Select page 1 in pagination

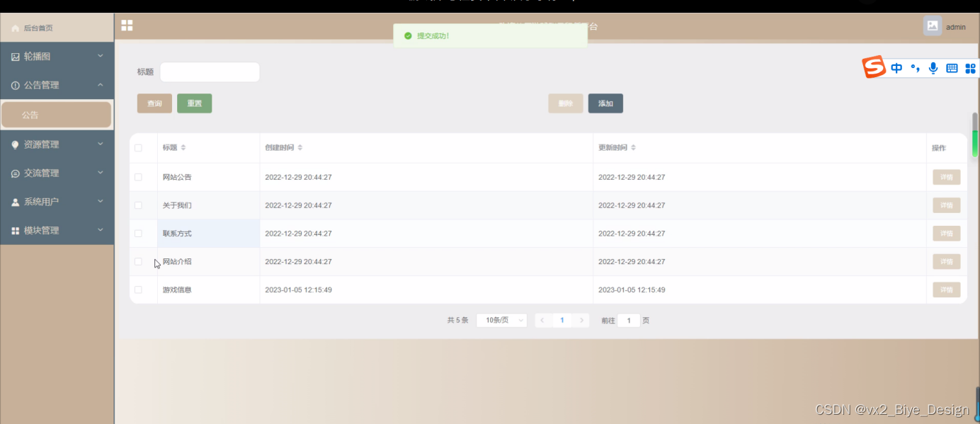point(562,320)
